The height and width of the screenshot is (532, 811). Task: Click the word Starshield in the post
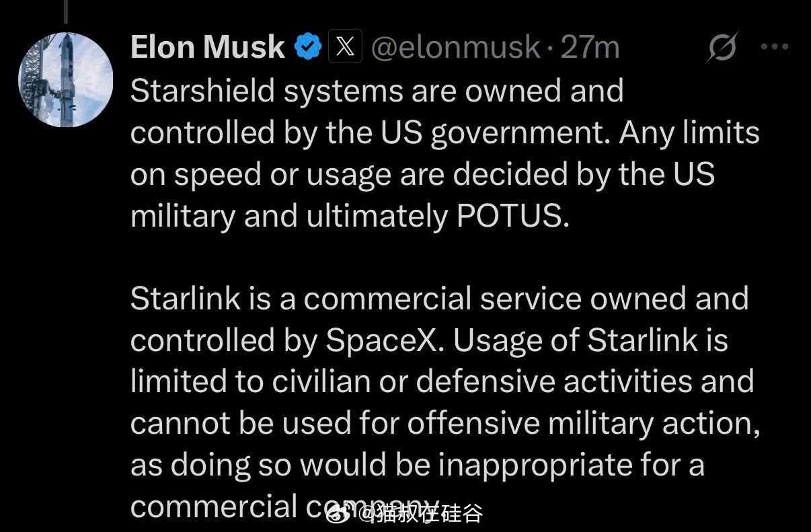click(x=202, y=92)
